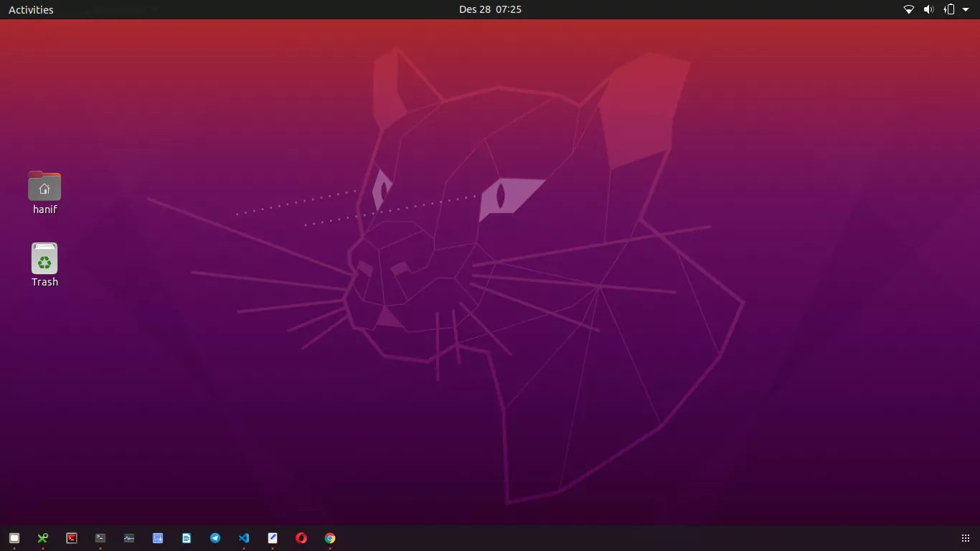Screen dimensions: 980x551
Task: Open the Activities overview
Action: pyautogui.click(x=31, y=9)
